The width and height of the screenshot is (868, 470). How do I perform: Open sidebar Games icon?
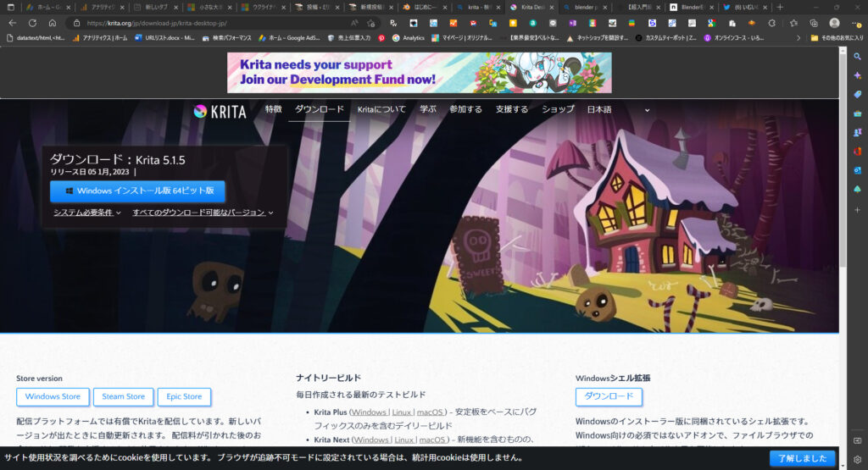(x=857, y=132)
